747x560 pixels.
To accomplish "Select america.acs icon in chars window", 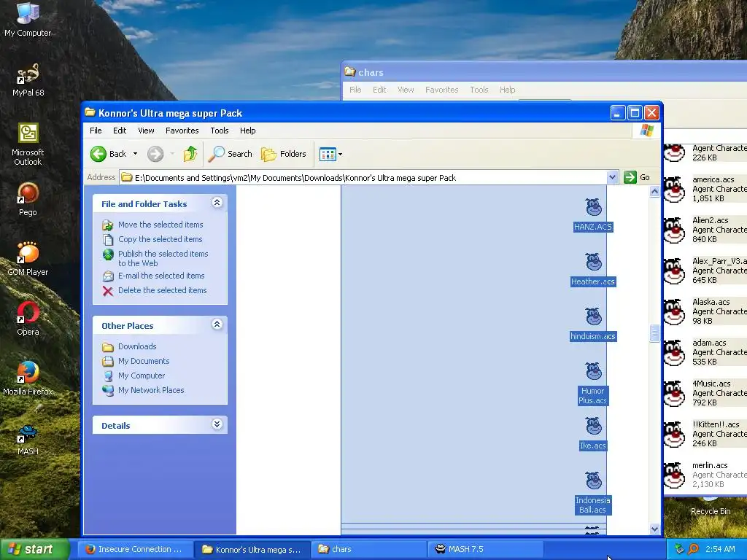I will point(675,189).
